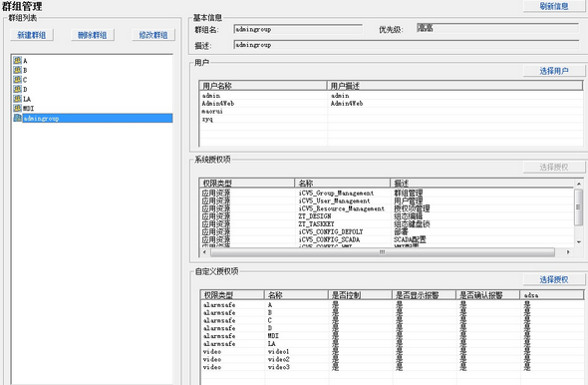This screenshot has width=588, height=385.
Task: Select the alarmsafe row named LA
Action: coord(393,344)
